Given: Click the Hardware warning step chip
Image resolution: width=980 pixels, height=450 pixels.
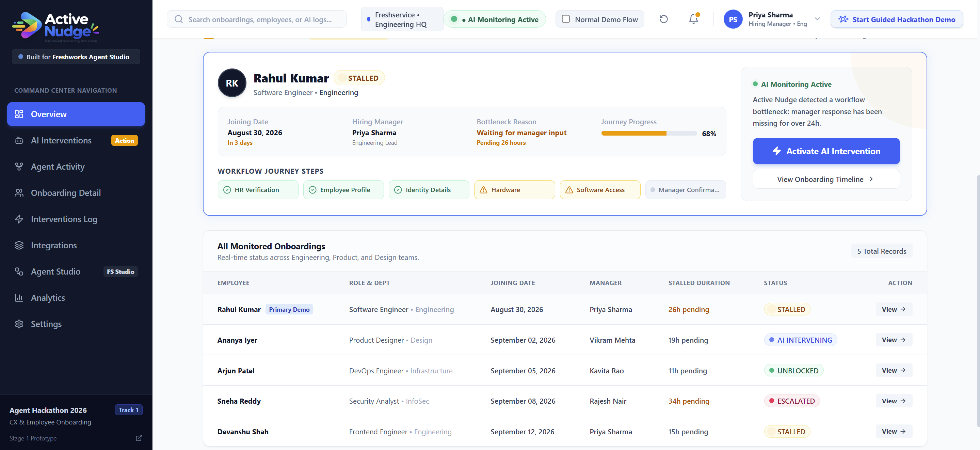Looking at the screenshot, I should tap(514, 190).
